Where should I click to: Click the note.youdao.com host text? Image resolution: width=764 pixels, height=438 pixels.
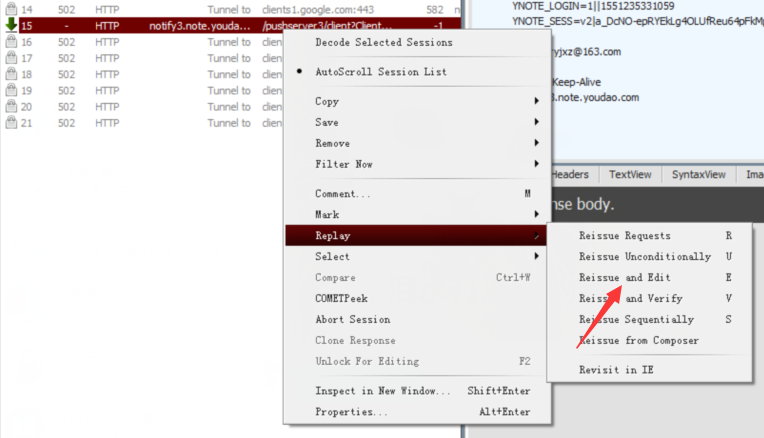tap(595, 97)
